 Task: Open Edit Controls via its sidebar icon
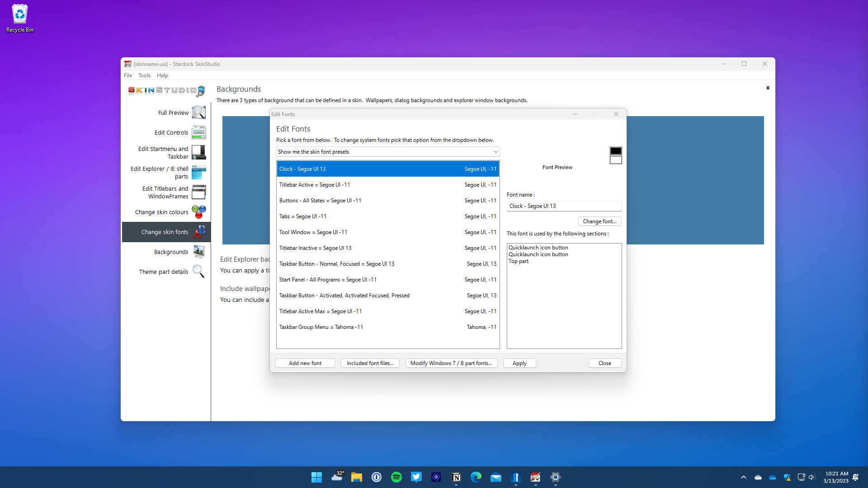[x=198, y=132]
